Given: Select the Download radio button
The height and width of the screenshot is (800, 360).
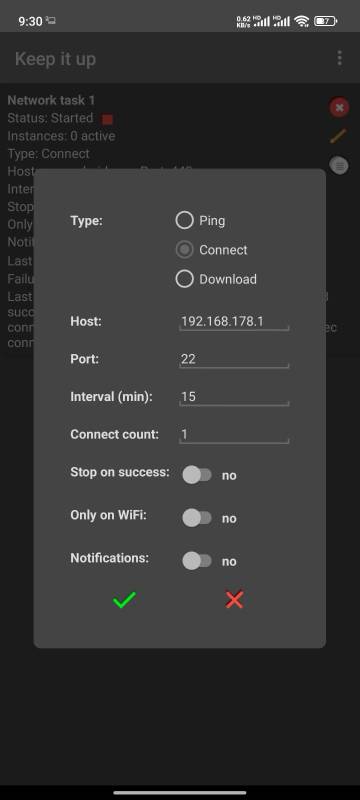Looking at the screenshot, I should pyautogui.click(x=185, y=279).
